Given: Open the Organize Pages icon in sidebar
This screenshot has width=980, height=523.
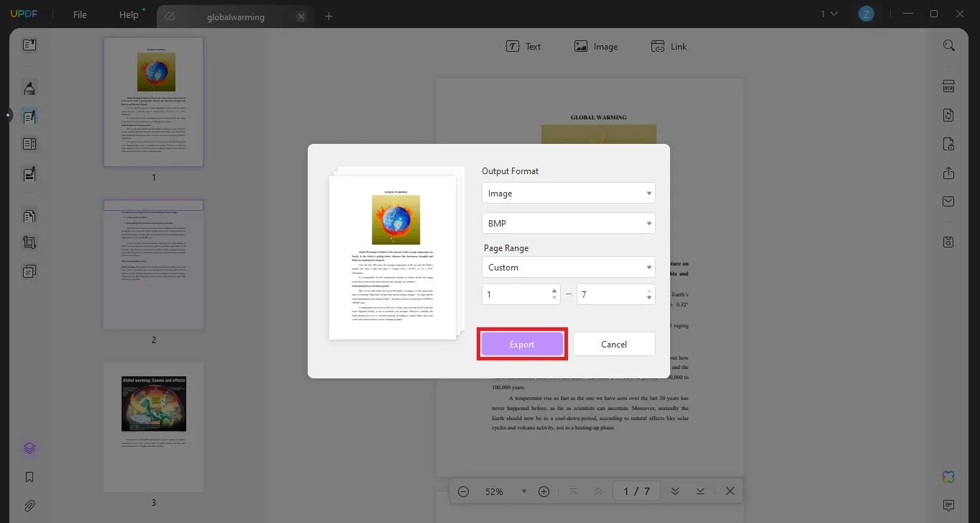Looking at the screenshot, I should 29,215.
